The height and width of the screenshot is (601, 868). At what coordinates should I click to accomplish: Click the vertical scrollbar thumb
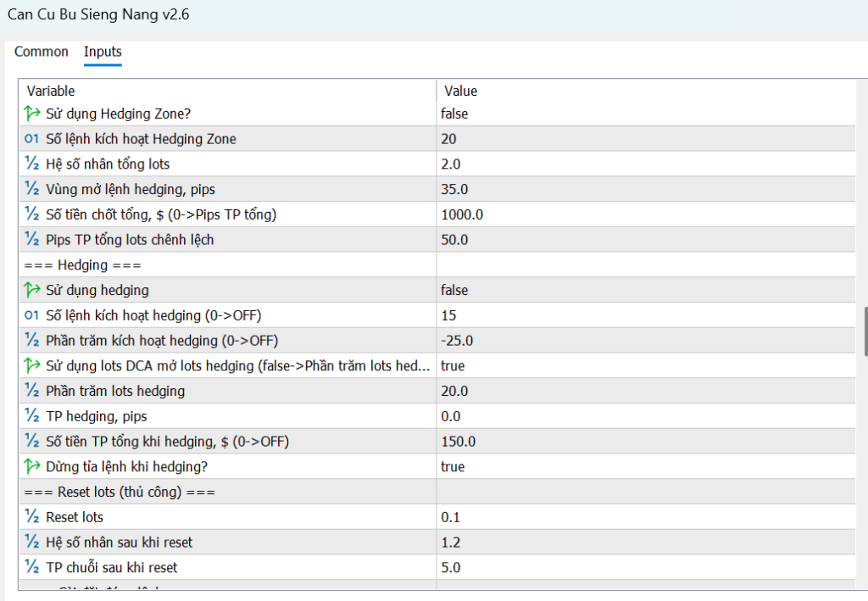point(865,331)
